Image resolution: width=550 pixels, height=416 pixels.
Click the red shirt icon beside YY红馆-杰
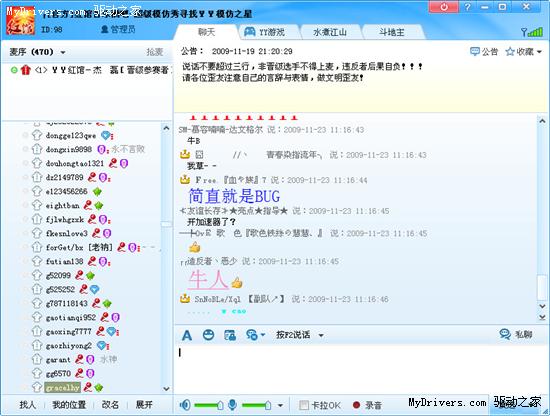25,70
